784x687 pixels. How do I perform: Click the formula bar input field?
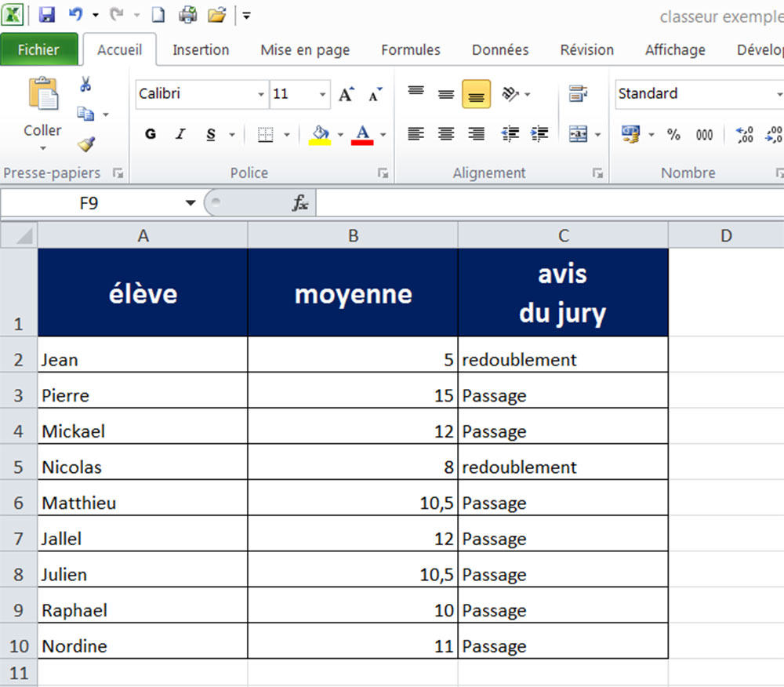pos(550,203)
